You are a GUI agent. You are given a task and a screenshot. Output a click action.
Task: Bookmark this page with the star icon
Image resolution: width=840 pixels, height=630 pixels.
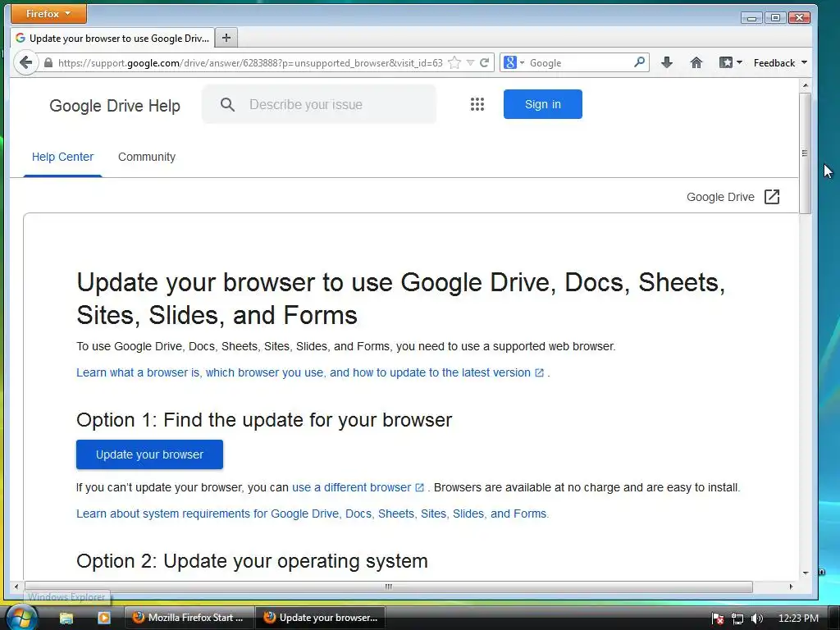pos(454,62)
